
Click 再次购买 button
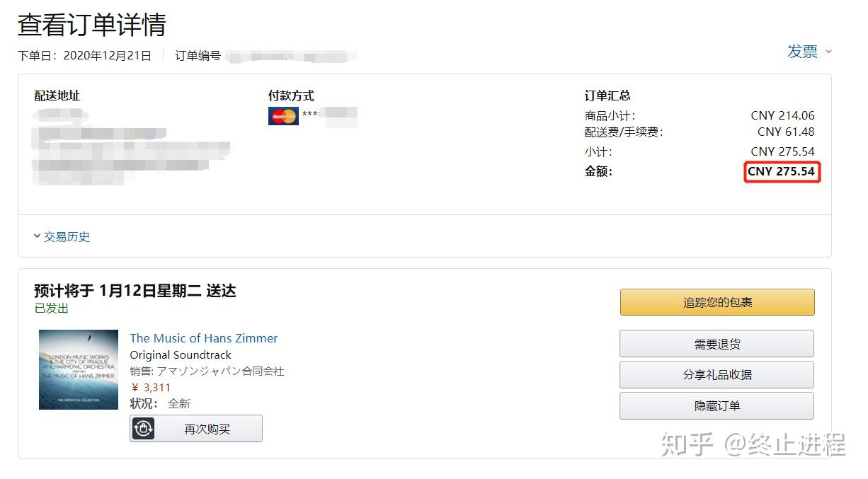[x=196, y=429]
